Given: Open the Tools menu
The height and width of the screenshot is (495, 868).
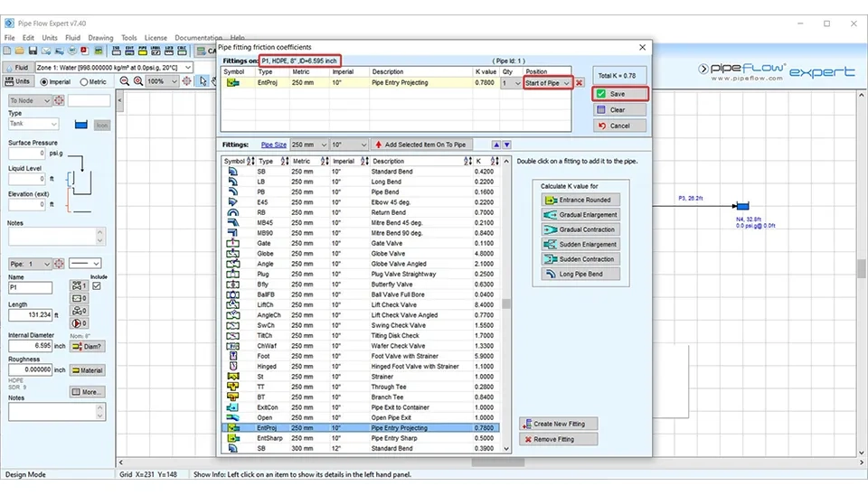Looking at the screenshot, I should (x=129, y=38).
